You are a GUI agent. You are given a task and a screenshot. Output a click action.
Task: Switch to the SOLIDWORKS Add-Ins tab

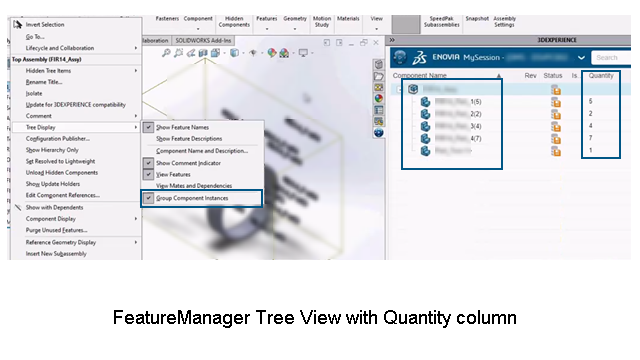203,40
